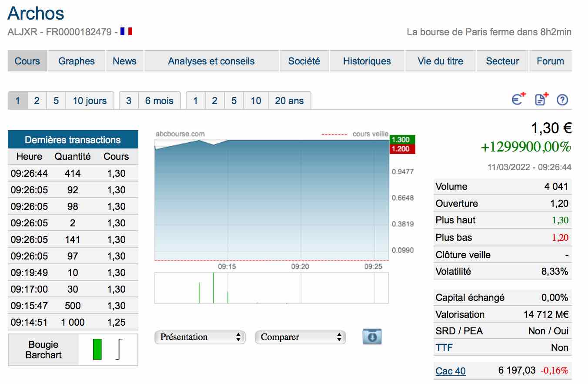Click the 1,25 price cell

pos(116,322)
